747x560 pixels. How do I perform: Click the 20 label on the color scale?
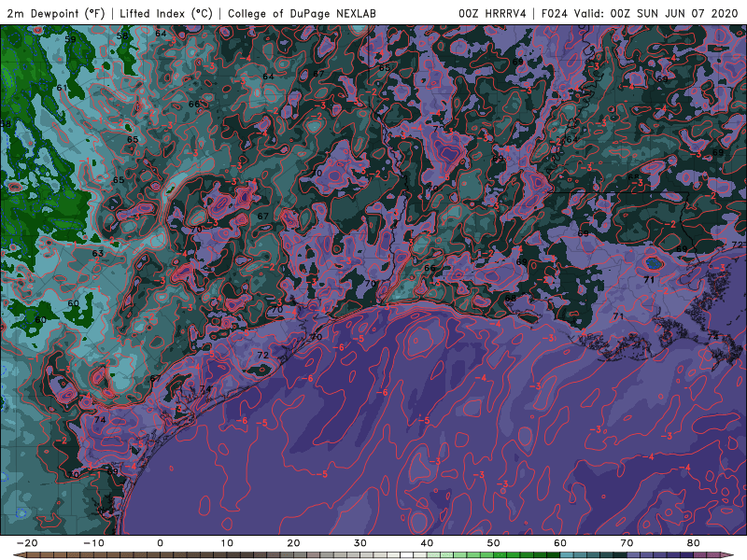tap(293, 543)
